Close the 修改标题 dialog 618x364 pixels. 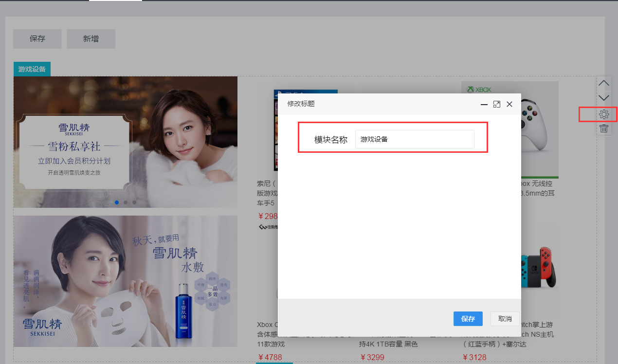click(x=509, y=104)
